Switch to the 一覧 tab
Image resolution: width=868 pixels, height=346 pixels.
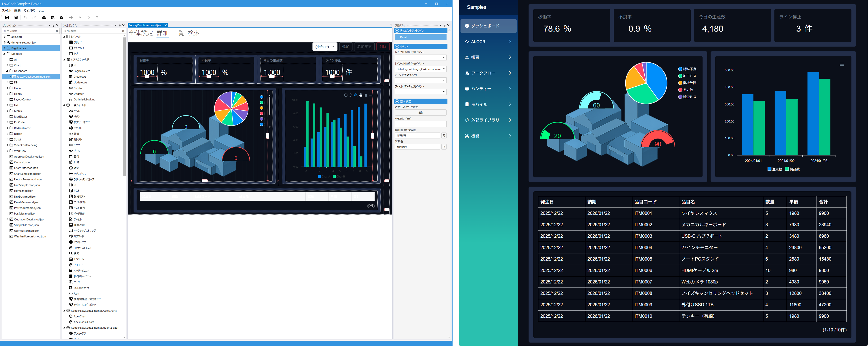click(x=178, y=33)
